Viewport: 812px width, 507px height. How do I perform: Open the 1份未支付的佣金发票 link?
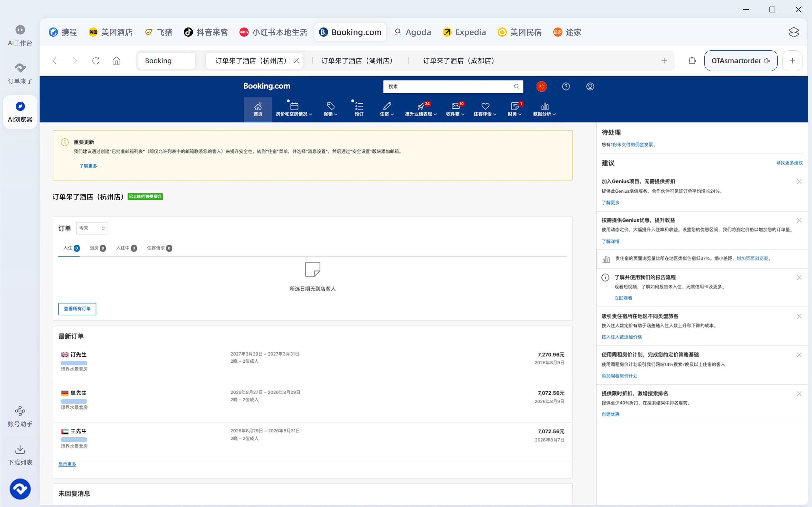[x=632, y=145]
